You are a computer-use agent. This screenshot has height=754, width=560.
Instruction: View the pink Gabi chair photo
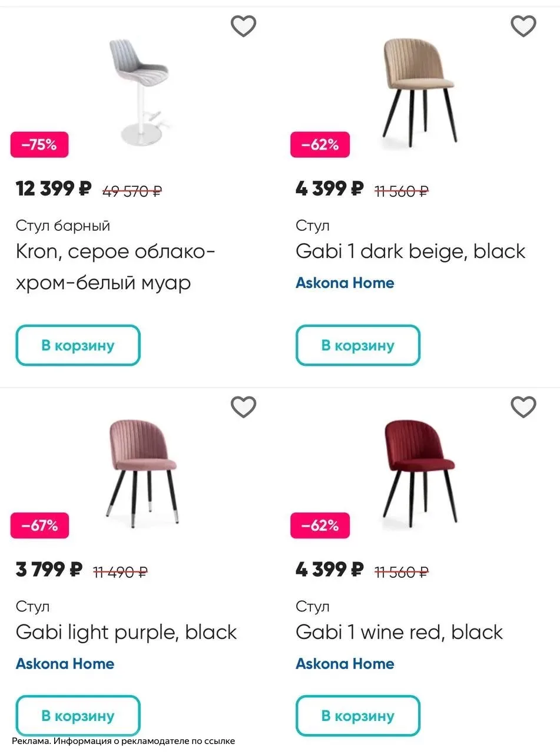143,471
